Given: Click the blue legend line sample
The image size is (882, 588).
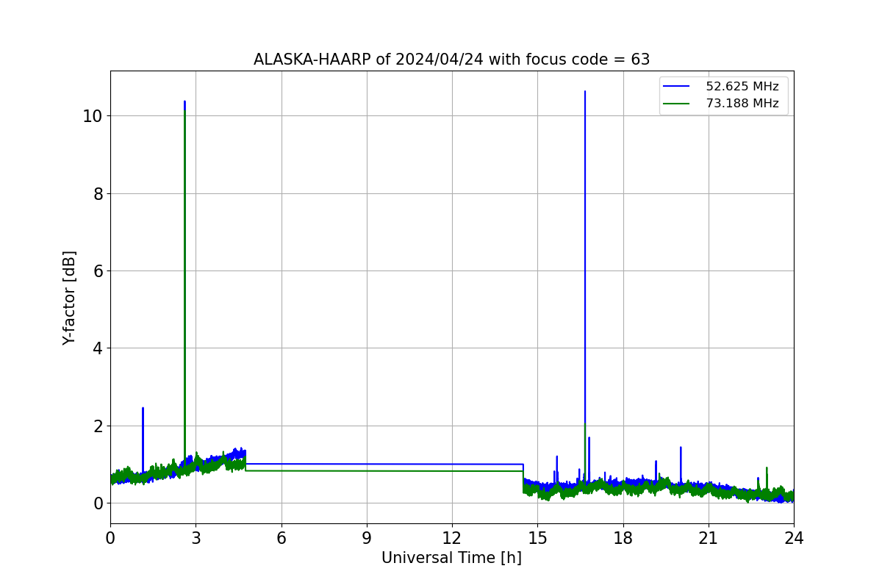Looking at the screenshot, I should coord(676,87).
